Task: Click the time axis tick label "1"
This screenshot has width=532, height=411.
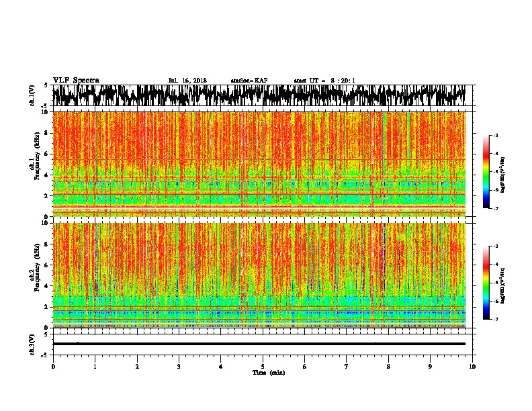Action: [x=95, y=367]
